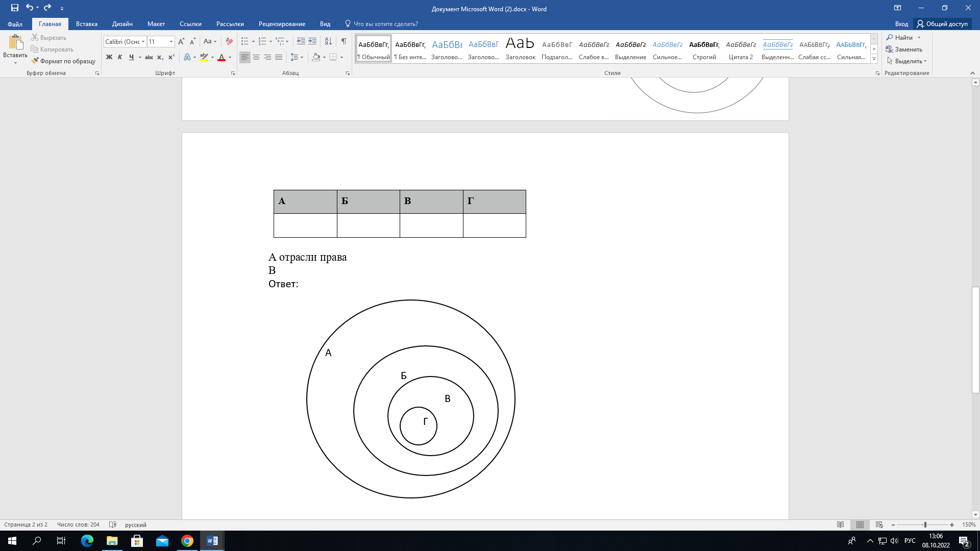This screenshot has width=980, height=551.
Task: Click the Копировать copy button
Action: 52,49
